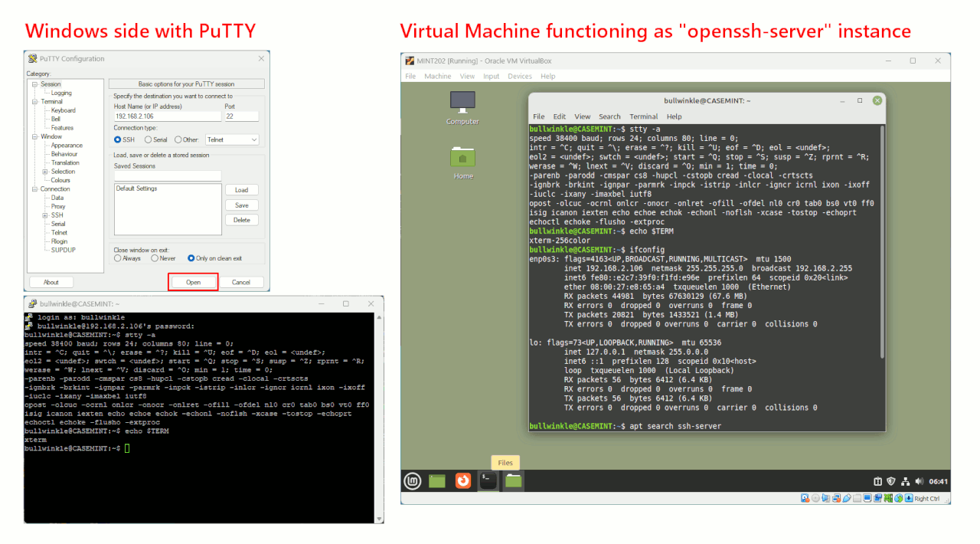This screenshot has height=544, width=980.
Task: Select SUPDUP in PuTTY category tree
Action: [x=64, y=250]
